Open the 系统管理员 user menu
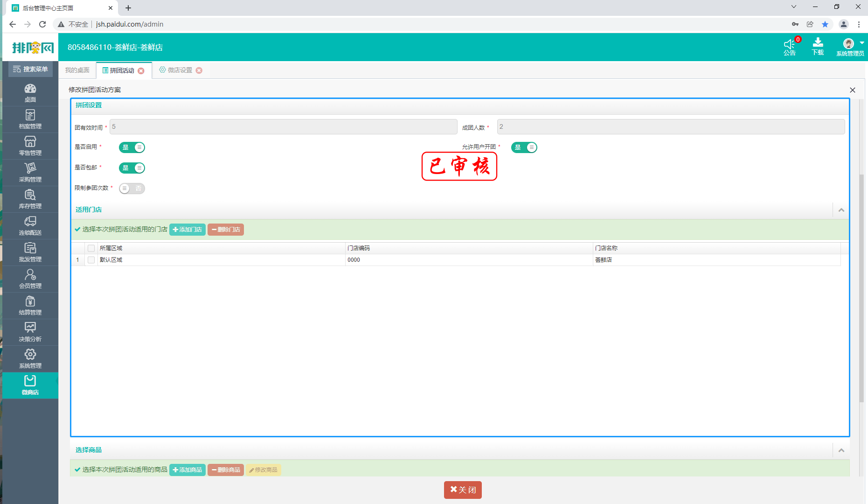 pyautogui.click(x=850, y=47)
